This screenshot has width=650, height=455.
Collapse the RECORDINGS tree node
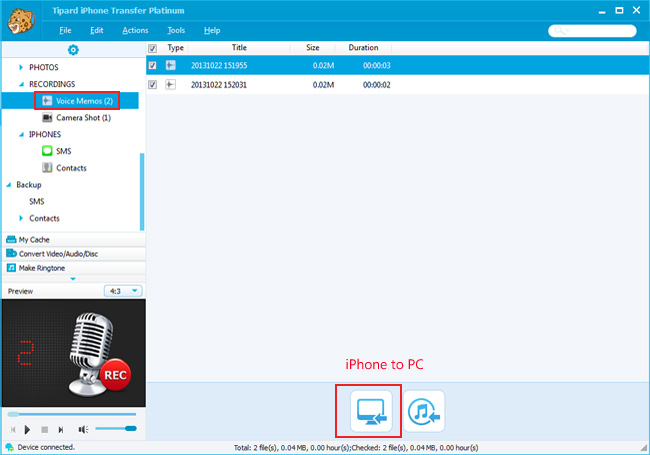(x=21, y=84)
